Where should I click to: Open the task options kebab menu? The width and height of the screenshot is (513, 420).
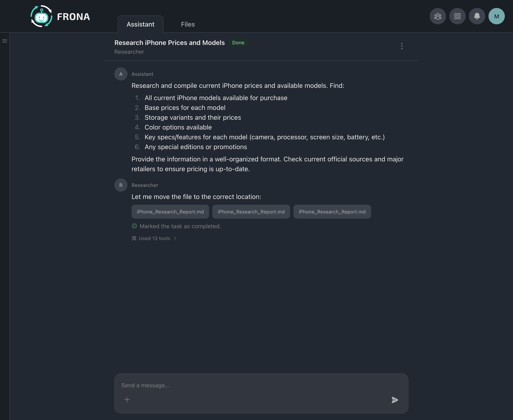point(402,46)
